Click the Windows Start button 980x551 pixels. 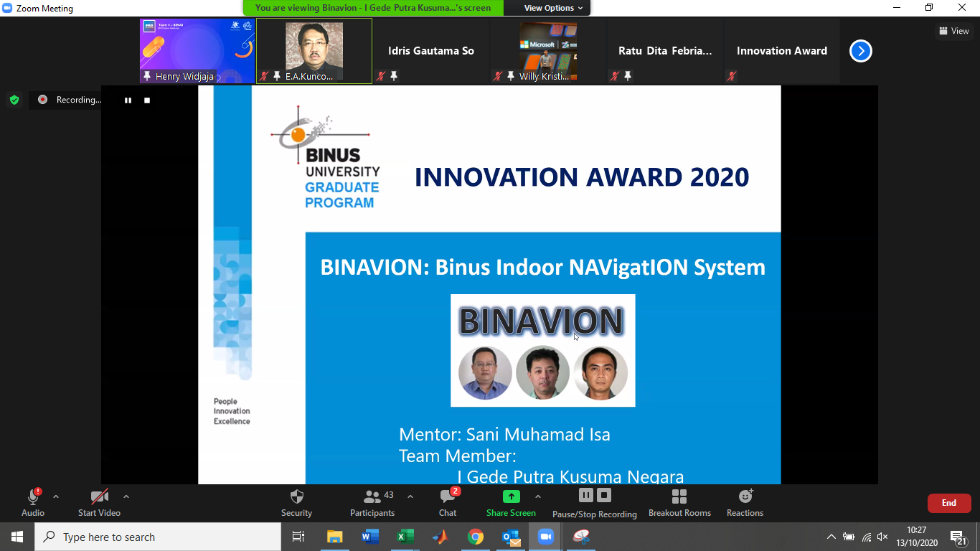pyautogui.click(x=17, y=537)
